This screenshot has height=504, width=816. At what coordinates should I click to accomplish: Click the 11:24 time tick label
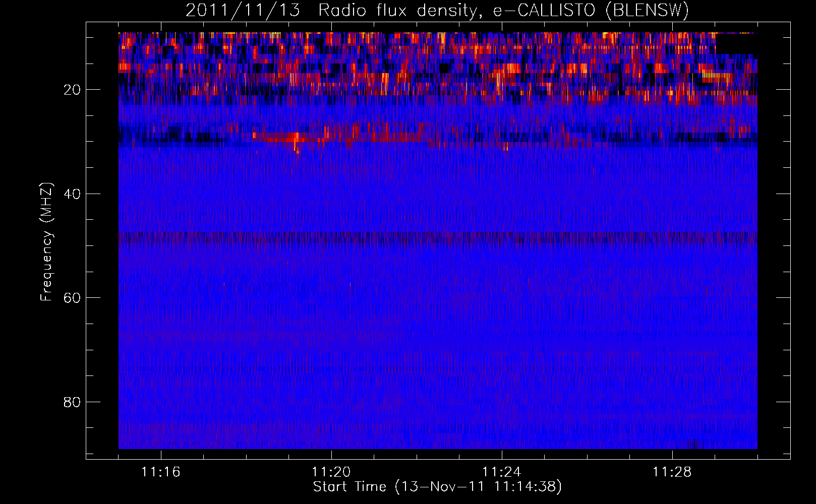pos(502,472)
